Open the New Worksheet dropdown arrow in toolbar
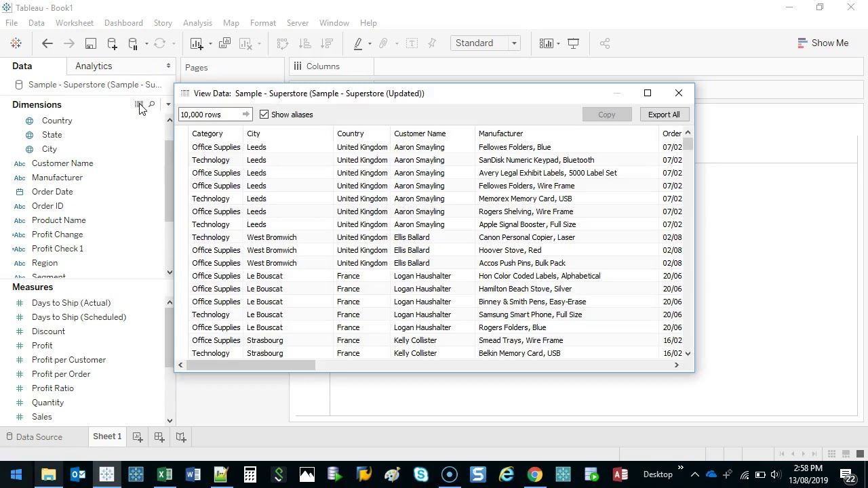The image size is (868, 488). point(210,44)
